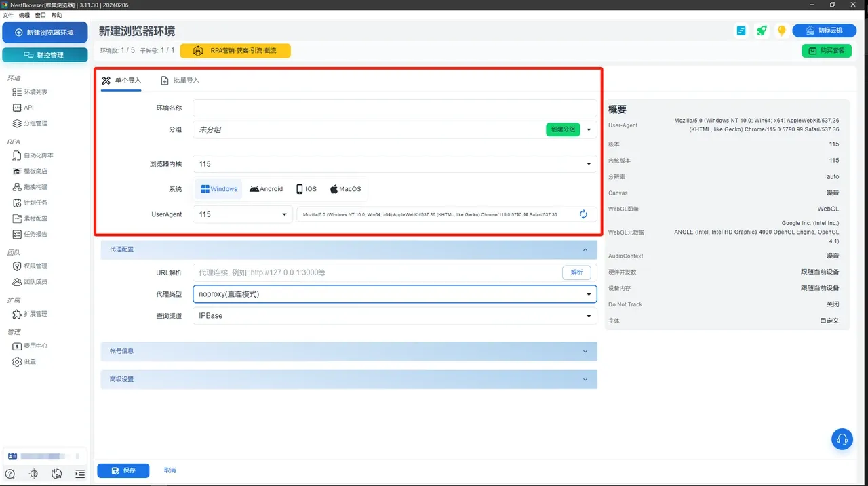The image size is (868, 486).
Task: Collapse the sidebar using the bottom menu icon
Action: tap(80, 474)
